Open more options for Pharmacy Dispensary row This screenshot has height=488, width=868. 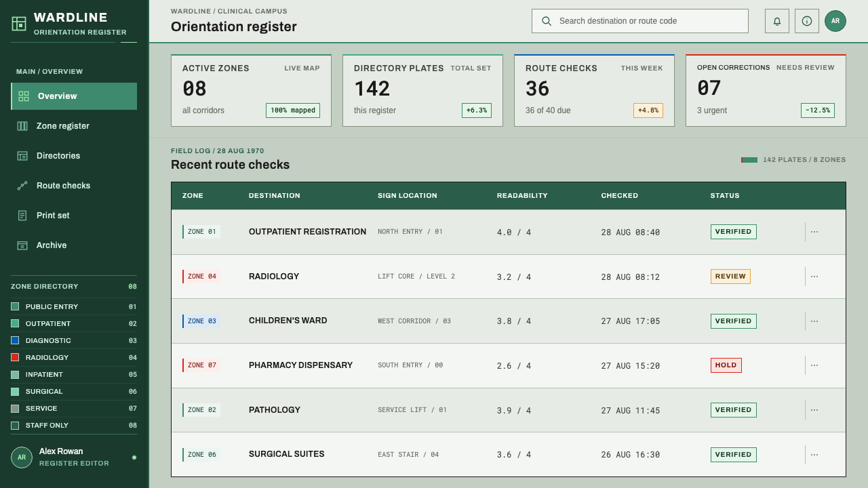pos(814,365)
